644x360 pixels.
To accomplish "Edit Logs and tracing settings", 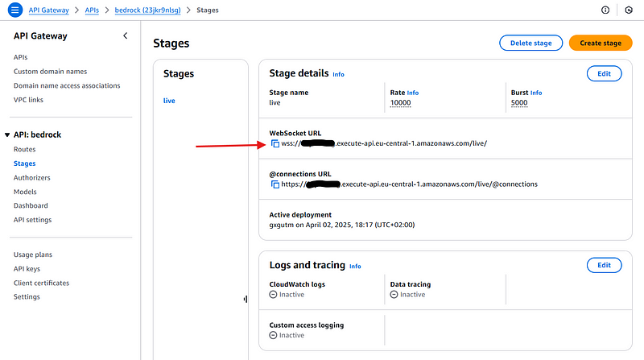I will tap(604, 265).
